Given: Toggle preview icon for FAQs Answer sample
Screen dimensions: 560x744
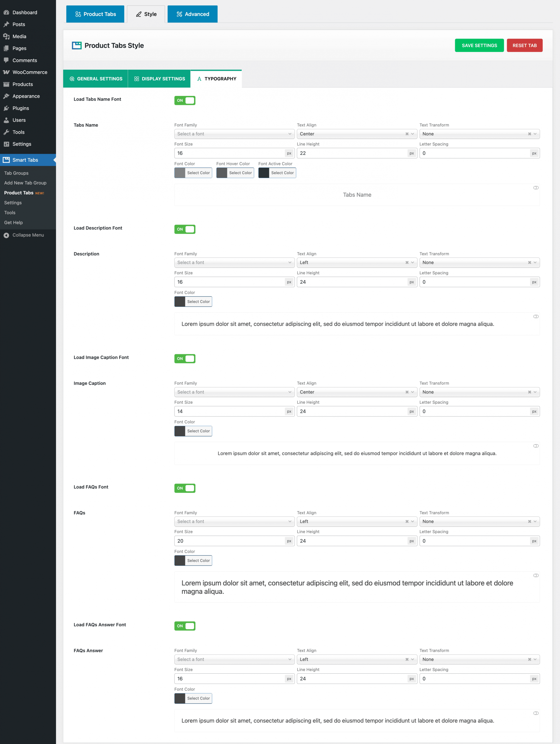Looking at the screenshot, I should pos(536,713).
